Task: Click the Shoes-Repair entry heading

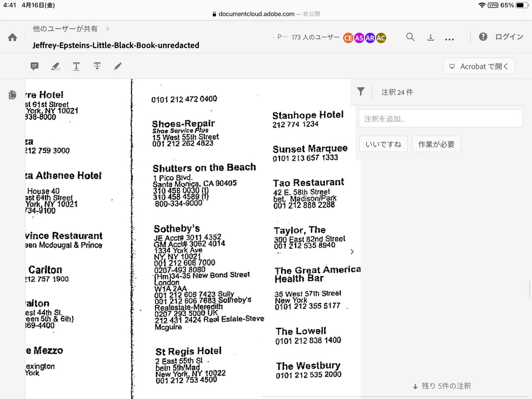Action: click(183, 123)
